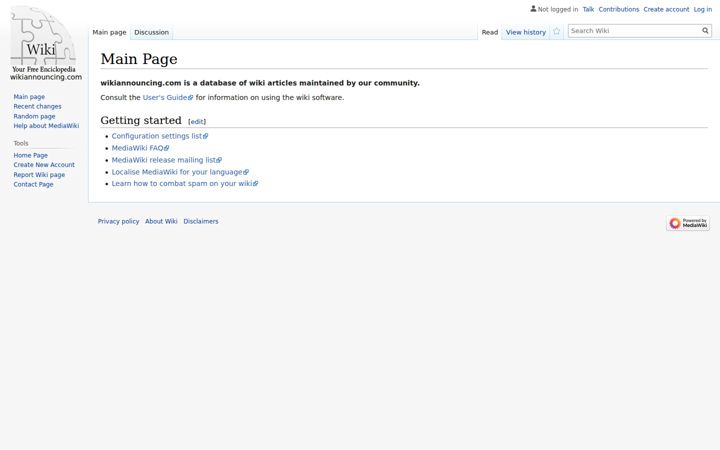Click the Wiki puzzle logo
The width and height of the screenshot is (720, 450).
coord(44,43)
